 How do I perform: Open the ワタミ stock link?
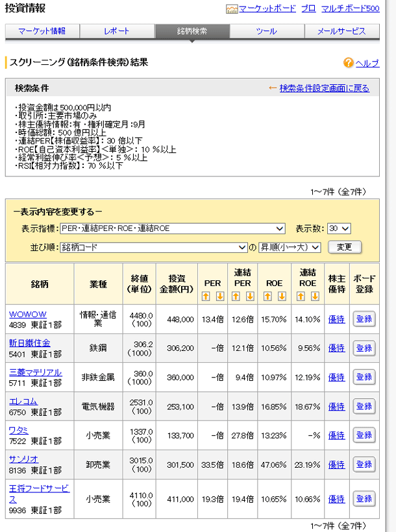point(18,430)
